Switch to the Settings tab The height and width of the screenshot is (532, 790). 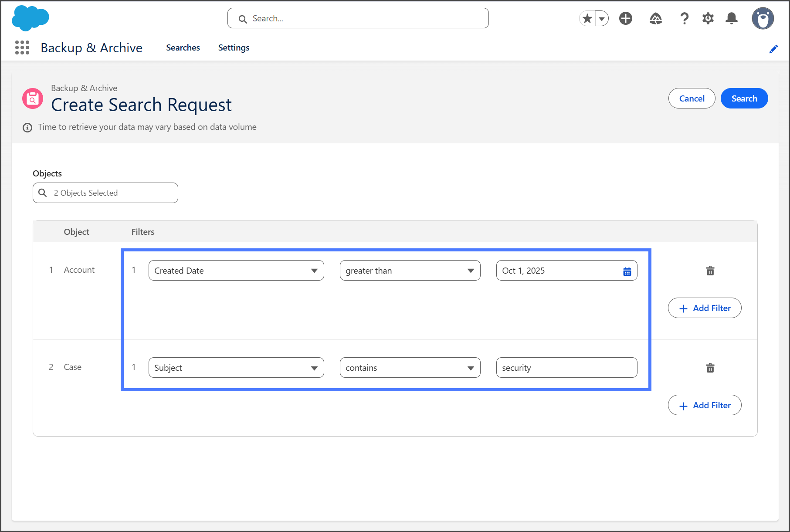point(234,47)
